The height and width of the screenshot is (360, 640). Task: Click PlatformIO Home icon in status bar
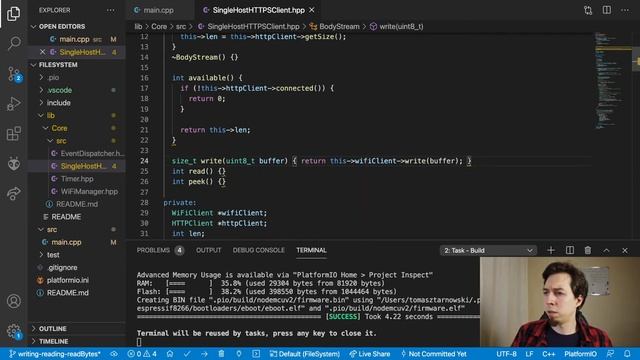[x=170, y=354]
